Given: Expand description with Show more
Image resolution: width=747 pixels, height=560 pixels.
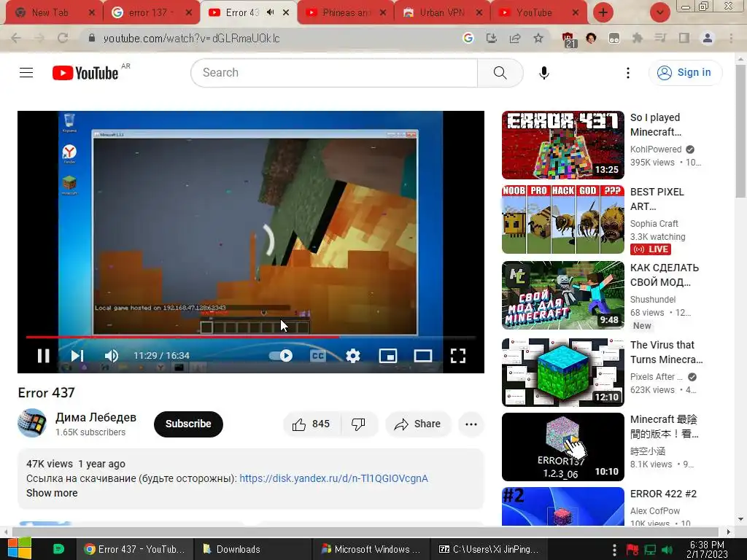Looking at the screenshot, I should [52, 493].
